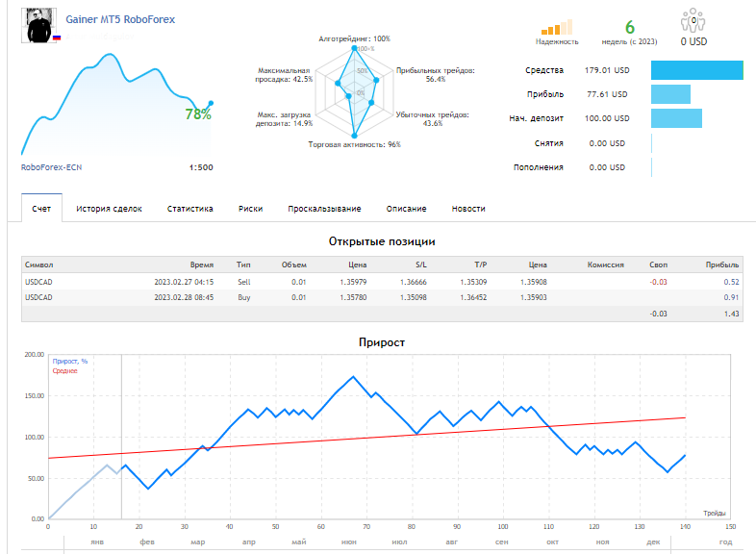Click the Среднее chart legend
Viewport: 756px width, 554px height.
point(64,371)
